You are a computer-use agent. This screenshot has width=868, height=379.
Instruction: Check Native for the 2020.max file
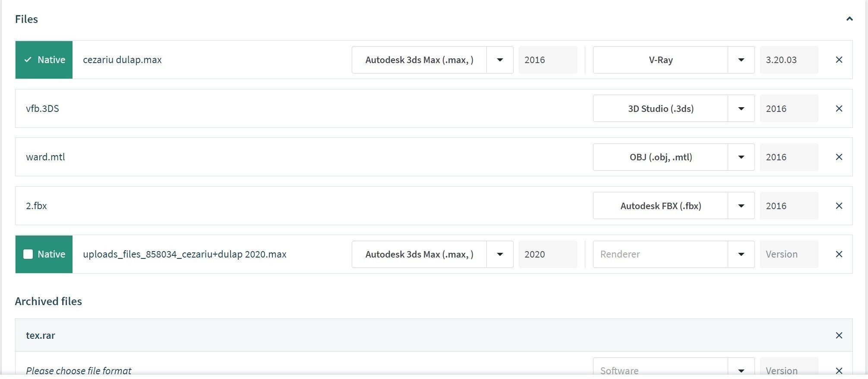point(28,254)
